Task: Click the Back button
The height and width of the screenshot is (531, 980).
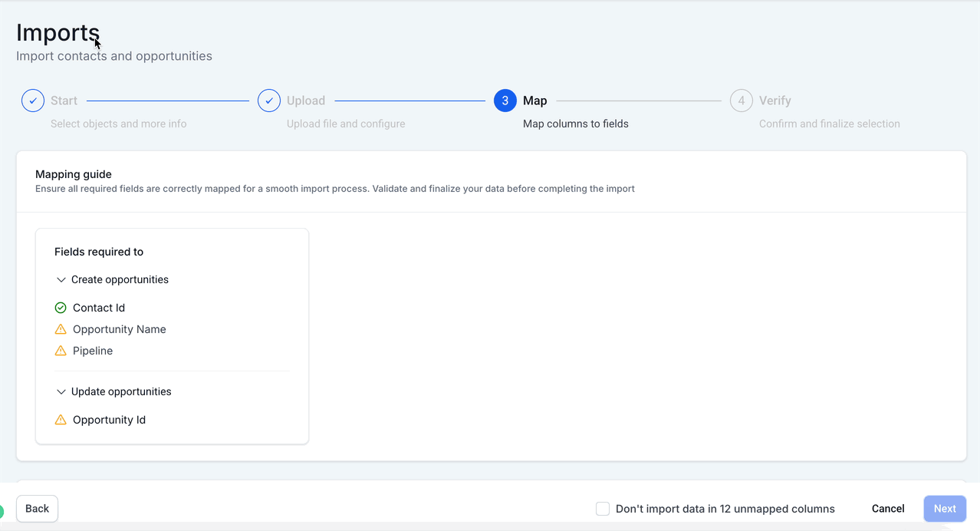Action: [37, 509]
